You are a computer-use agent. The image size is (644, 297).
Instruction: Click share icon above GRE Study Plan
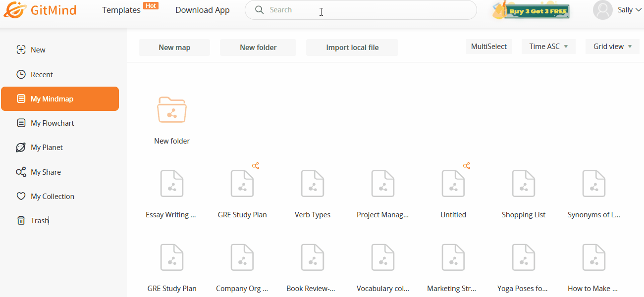click(x=256, y=166)
